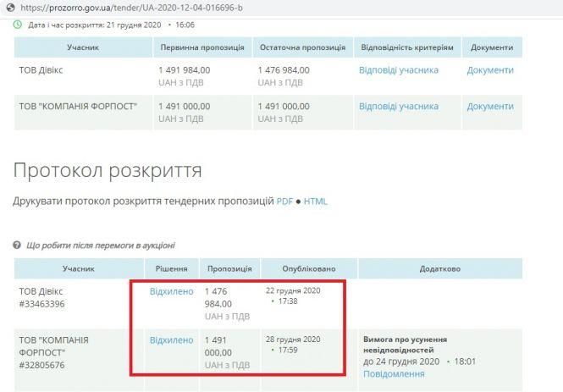
Task: Click the globe icon in address bar
Action: 10,7
